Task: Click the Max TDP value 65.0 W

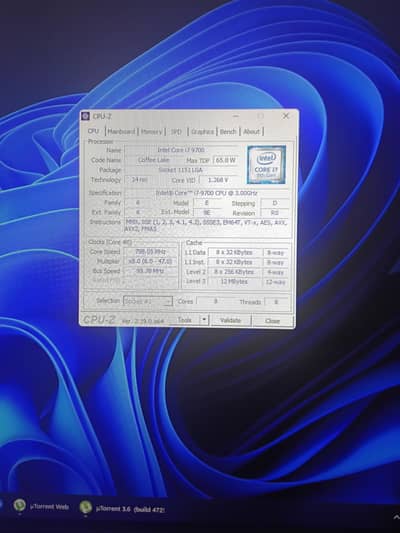Action: (225, 160)
